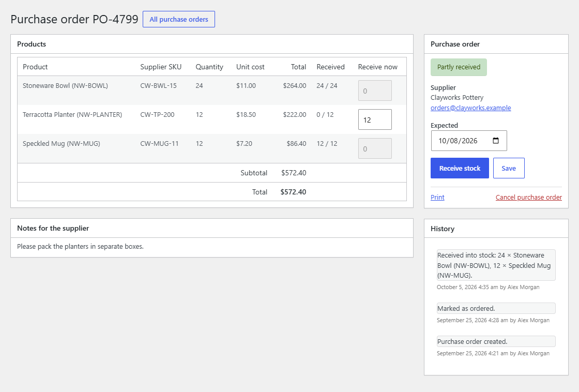579x392 pixels.
Task: Open the calendar picker icon in Expected date
Action: click(x=496, y=141)
